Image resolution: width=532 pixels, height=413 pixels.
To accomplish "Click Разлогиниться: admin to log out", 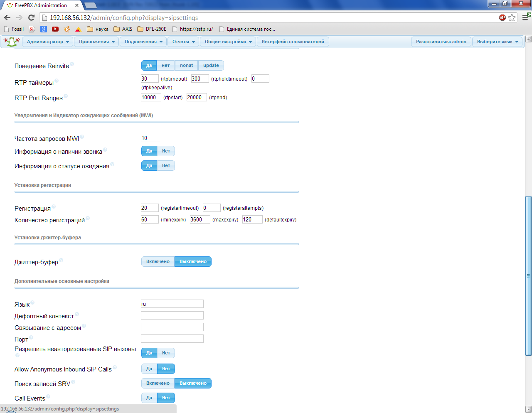I will [x=441, y=42].
